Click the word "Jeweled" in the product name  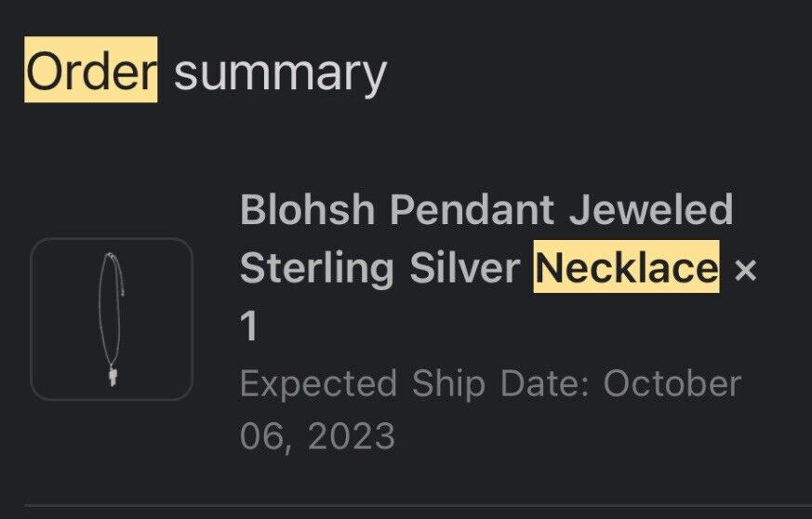point(651,210)
